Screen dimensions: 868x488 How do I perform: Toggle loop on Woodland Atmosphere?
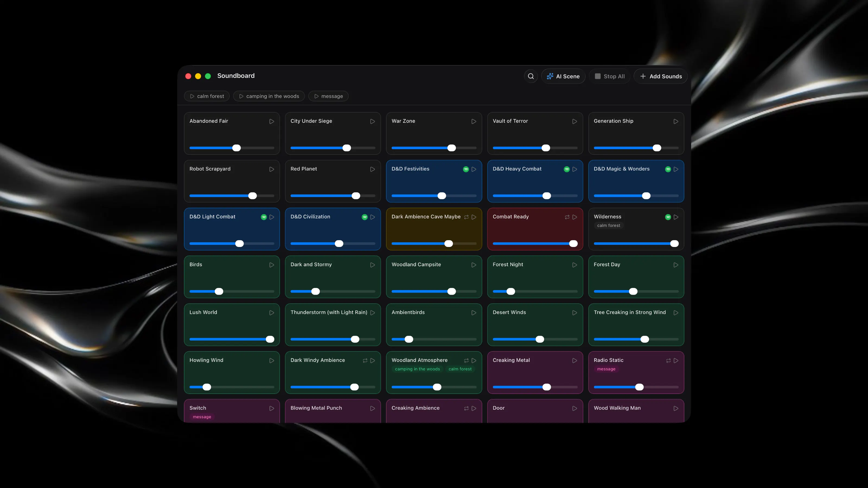tap(466, 360)
